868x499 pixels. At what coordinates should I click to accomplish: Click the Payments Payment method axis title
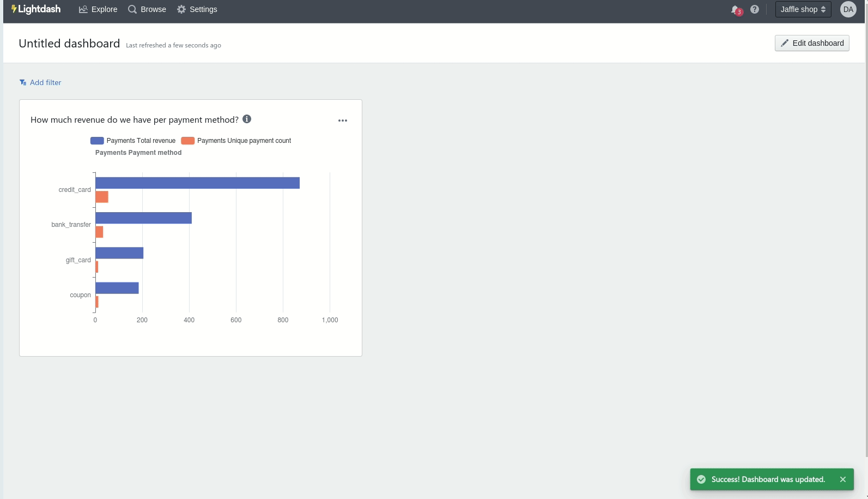point(138,153)
